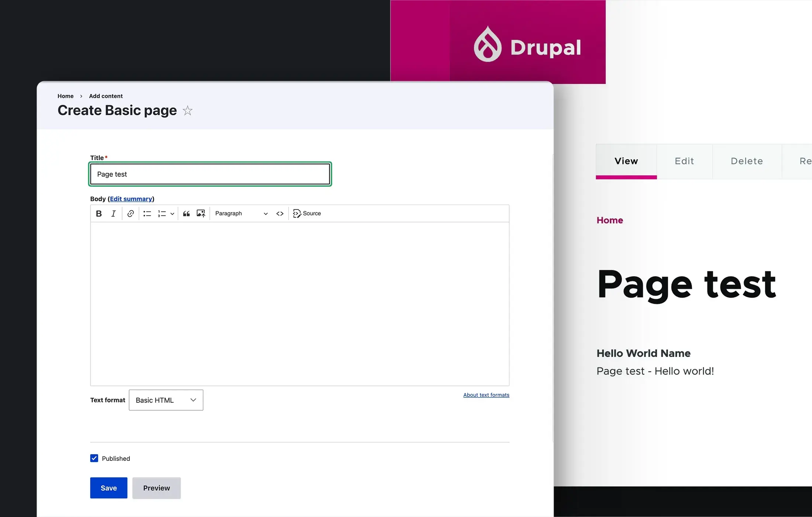Viewport: 812px width, 517px height.
Task: Click the 'Hello World Name' label
Action: [643, 353]
